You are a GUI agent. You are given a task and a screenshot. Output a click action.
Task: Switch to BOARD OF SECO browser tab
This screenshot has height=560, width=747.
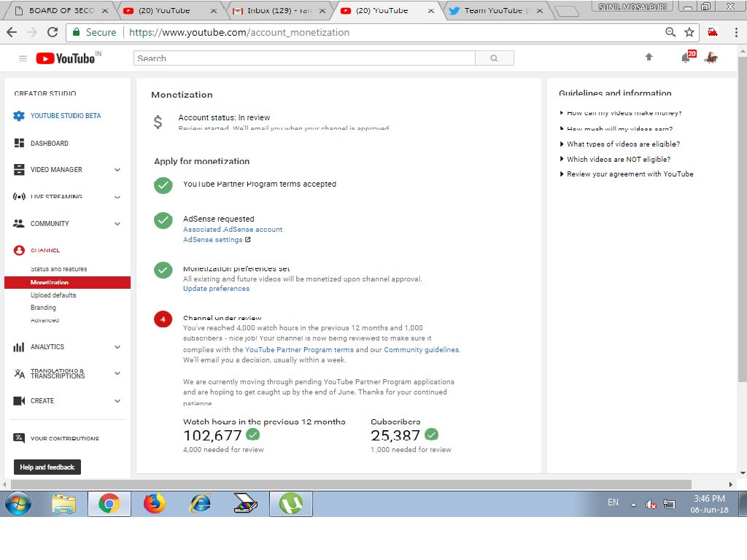61,10
